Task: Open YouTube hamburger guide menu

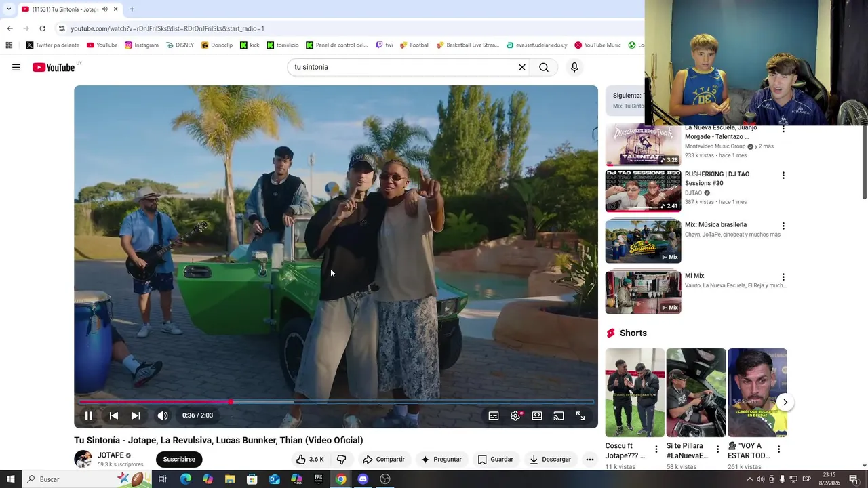Action: pyautogui.click(x=16, y=67)
